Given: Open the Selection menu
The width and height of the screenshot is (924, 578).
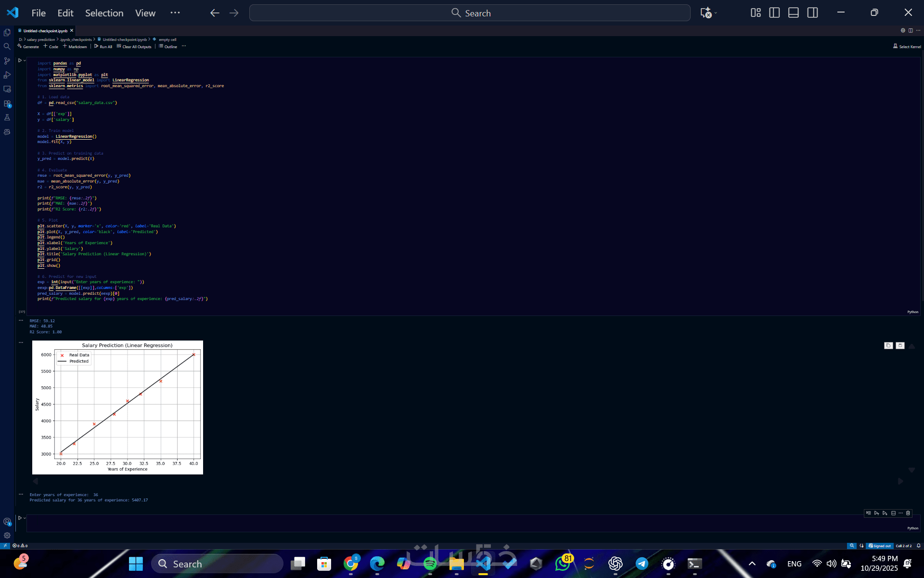Looking at the screenshot, I should coord(104,13).
